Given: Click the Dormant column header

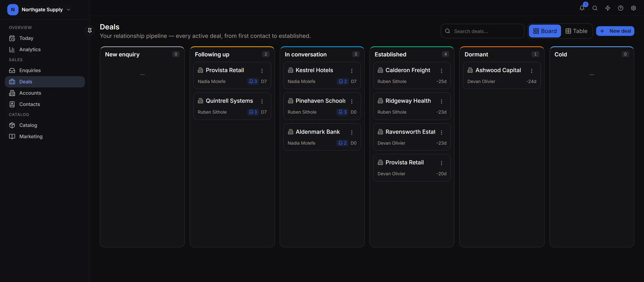Looking at the screenshot, I should 476,54.
